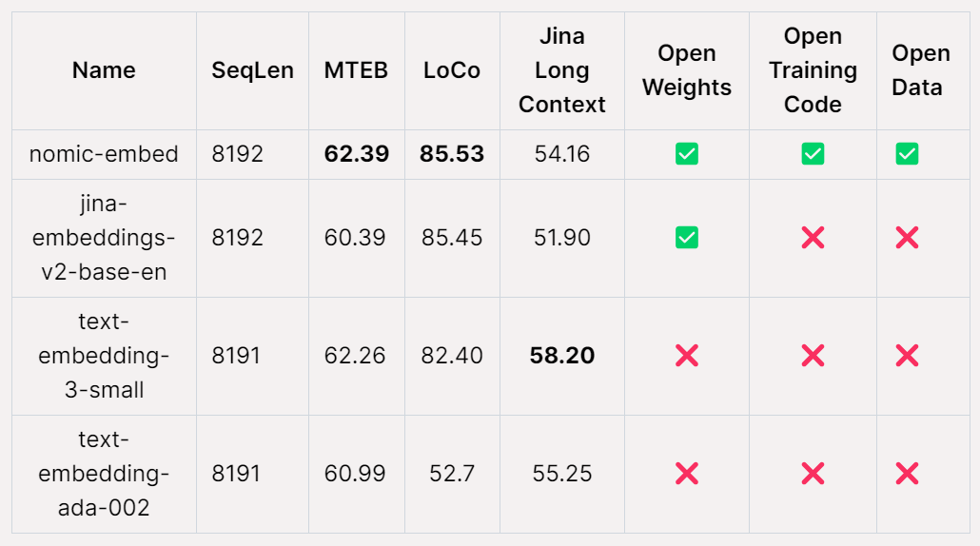Click nomic-embed Open Training Code checkmark
980x546 pixels.
813,153
